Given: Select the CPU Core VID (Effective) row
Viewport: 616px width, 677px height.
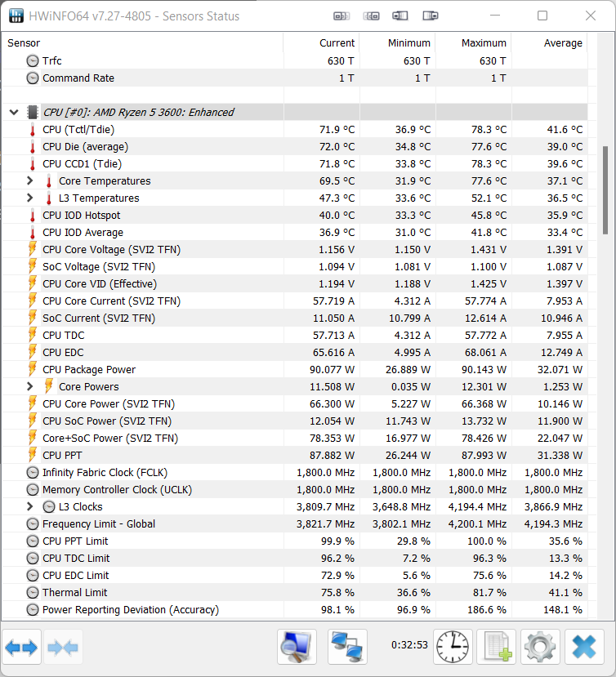Looking at the screenshot, I should tap(295, 283).
